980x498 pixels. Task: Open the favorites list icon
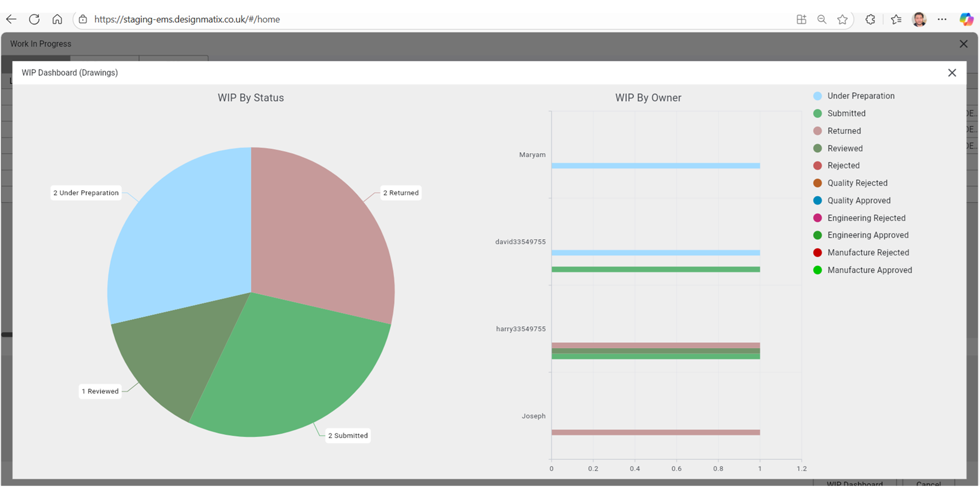(x=896, y=19)
